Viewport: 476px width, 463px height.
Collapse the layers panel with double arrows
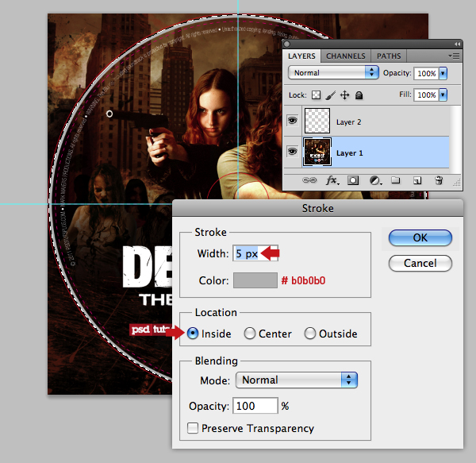[x=457, y=44]
